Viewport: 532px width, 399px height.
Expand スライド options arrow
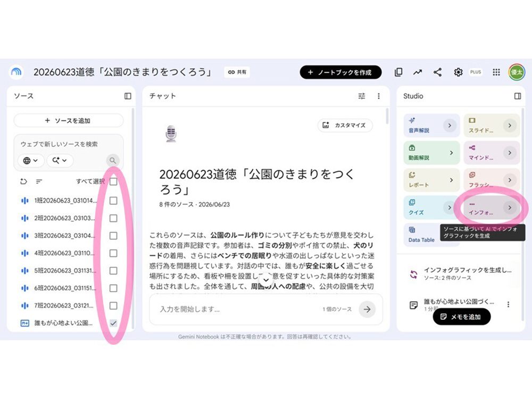[x=510, y=126]
